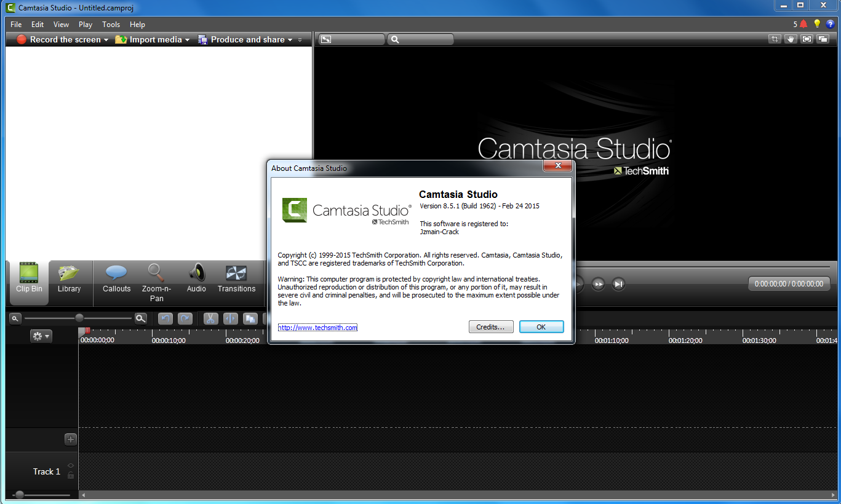The width and height of the screenshot is (841, 504).
Task: Open the preview zoom level magnifier dropdown
Action: tap(421, 39)
